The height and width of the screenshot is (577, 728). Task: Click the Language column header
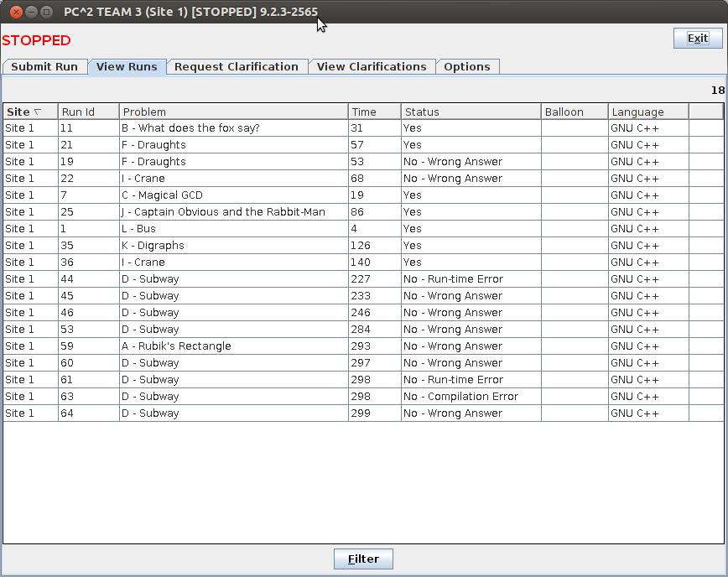(647, 112)
